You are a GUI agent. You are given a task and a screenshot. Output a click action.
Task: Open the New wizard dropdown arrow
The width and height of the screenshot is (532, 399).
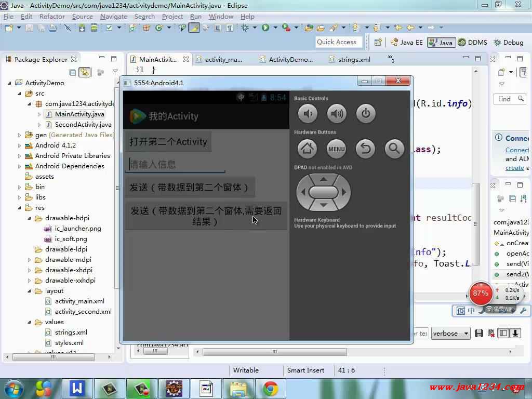19,28
